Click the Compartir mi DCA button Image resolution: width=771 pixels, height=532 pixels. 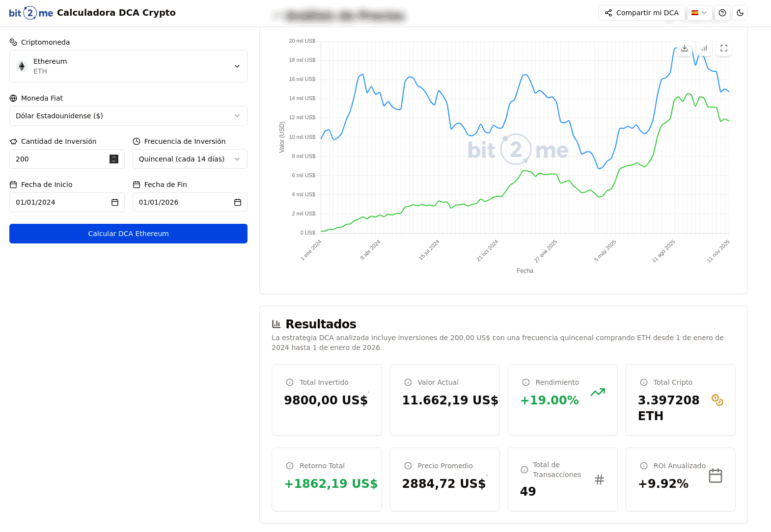coord(641,13)
